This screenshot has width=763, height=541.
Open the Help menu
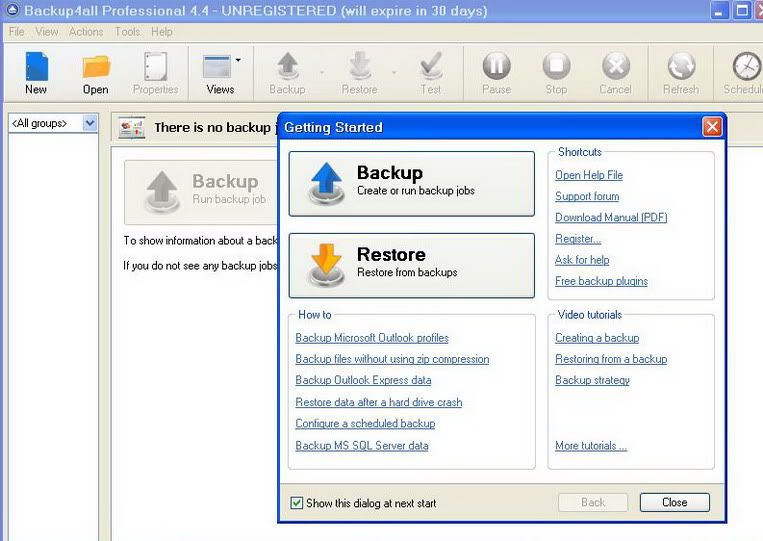click(162, 32)
